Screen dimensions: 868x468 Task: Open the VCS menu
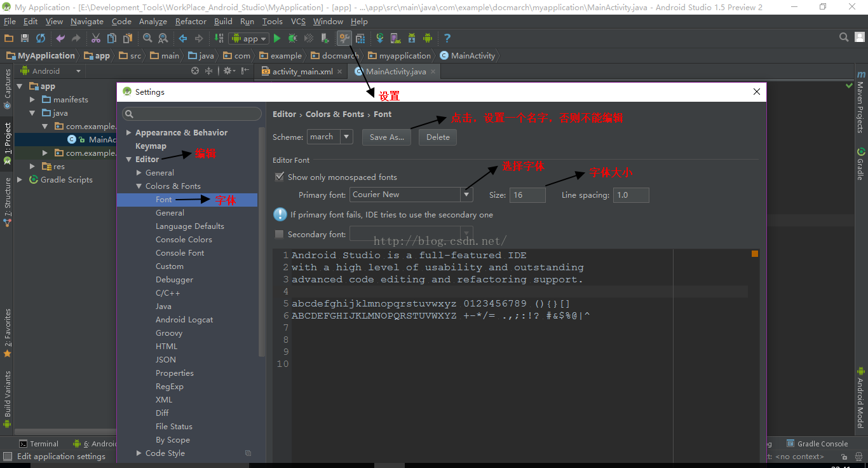pyautogui.click(x=298, y=22)
